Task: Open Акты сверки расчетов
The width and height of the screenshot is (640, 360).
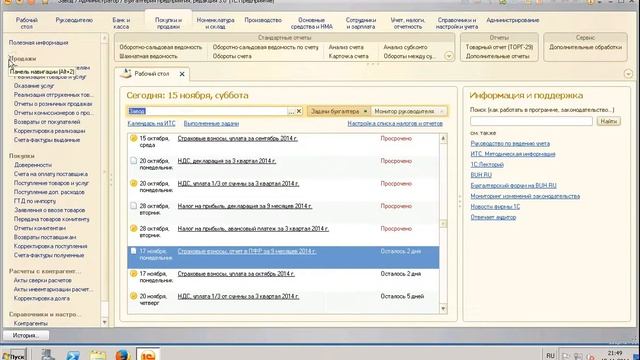Action: tap(42, 280)
